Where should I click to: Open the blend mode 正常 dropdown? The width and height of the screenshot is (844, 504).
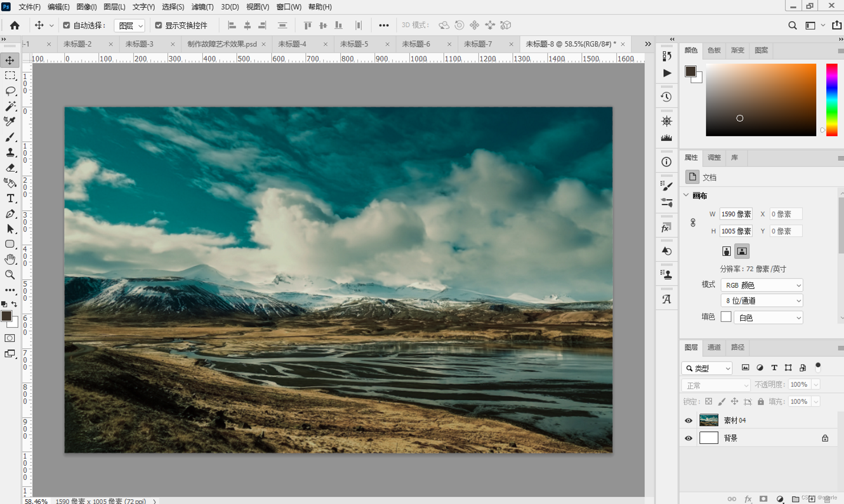coord(716,386)
